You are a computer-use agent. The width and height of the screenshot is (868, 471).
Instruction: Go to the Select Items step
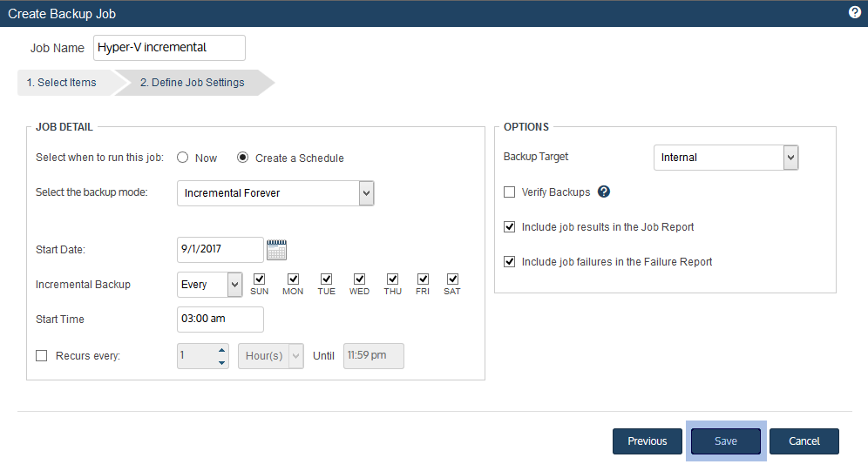point(62,83)
